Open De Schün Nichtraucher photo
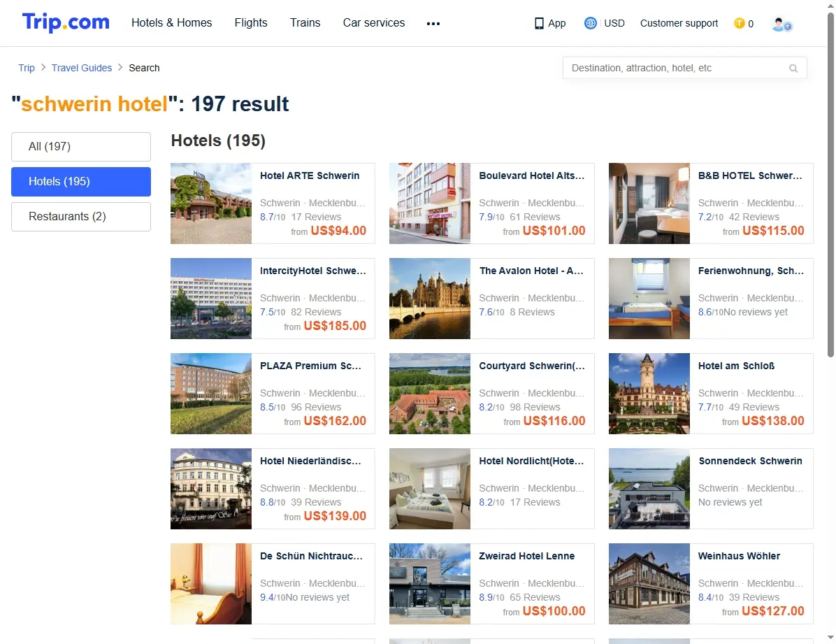 pos(211,584)
